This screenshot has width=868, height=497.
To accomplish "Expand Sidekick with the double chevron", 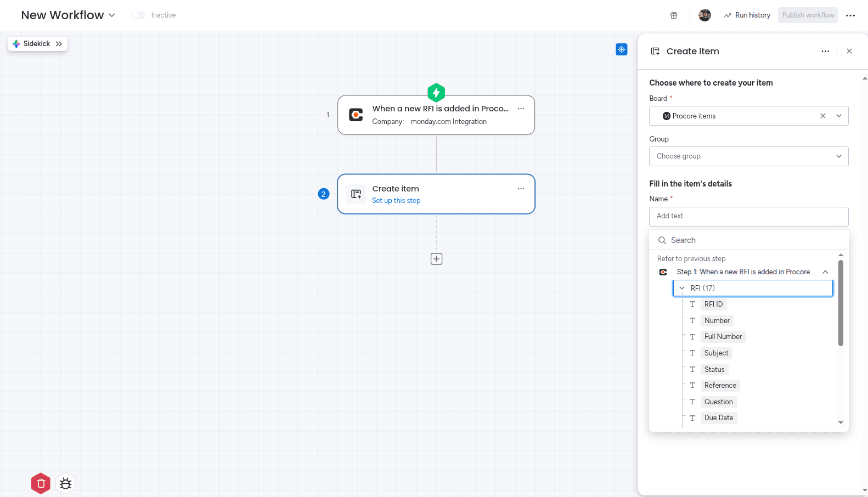I will tap(59, 44).
